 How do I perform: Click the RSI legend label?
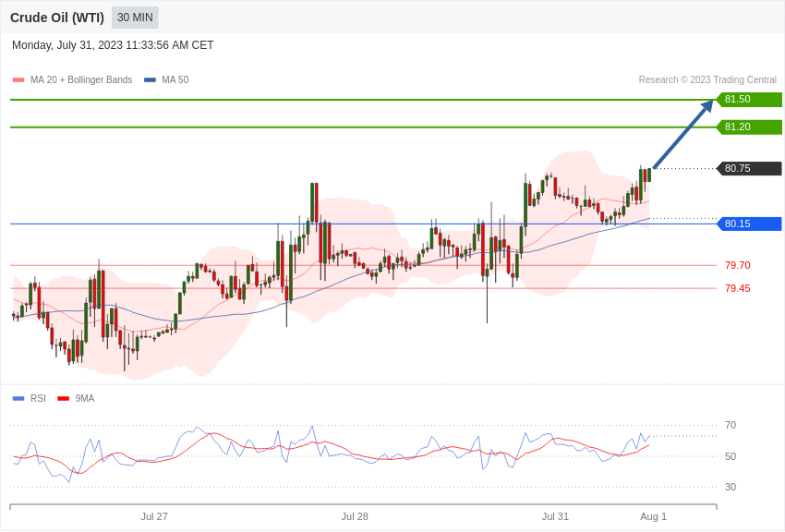coord(38,398)
